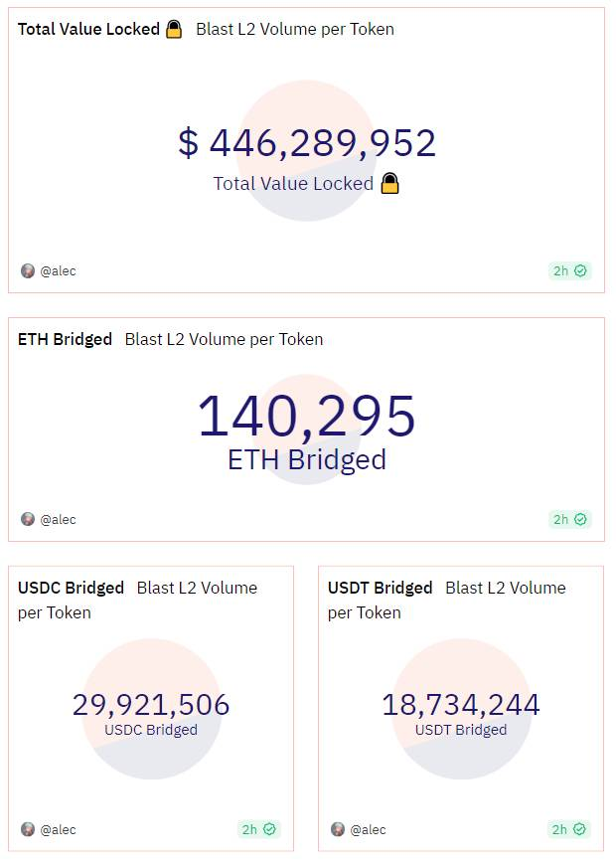Open the USDT Bridged card title
The width and height of the screenshot is (616, 863).
coord(381,588)
